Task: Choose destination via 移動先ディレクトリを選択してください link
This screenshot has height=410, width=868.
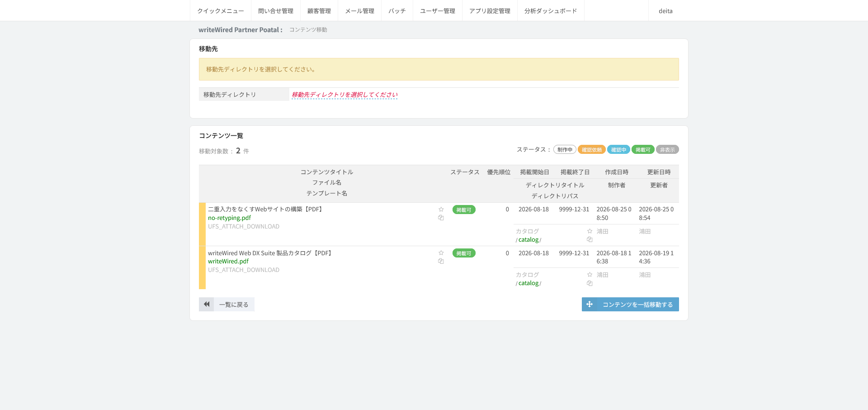Action: coord(344,95)
